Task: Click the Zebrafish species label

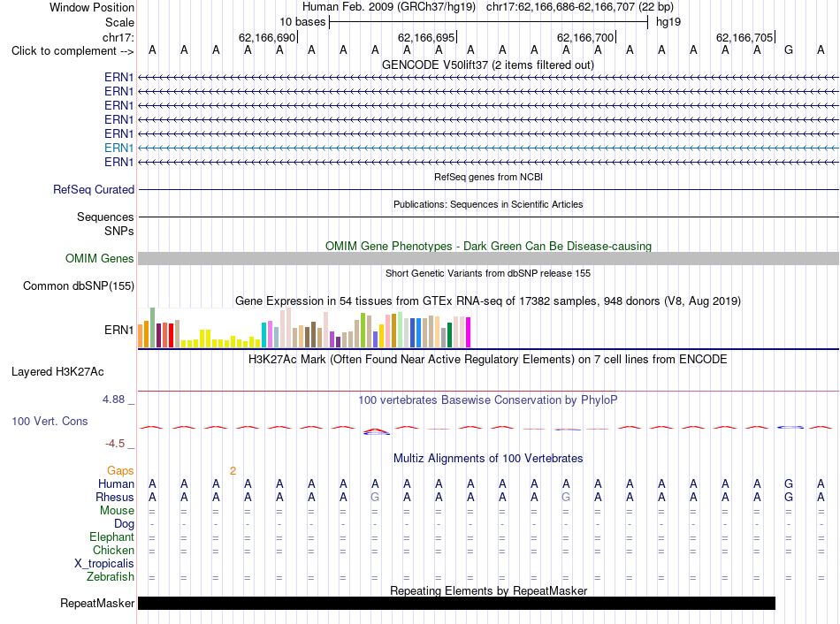Action: pos(111,577)
